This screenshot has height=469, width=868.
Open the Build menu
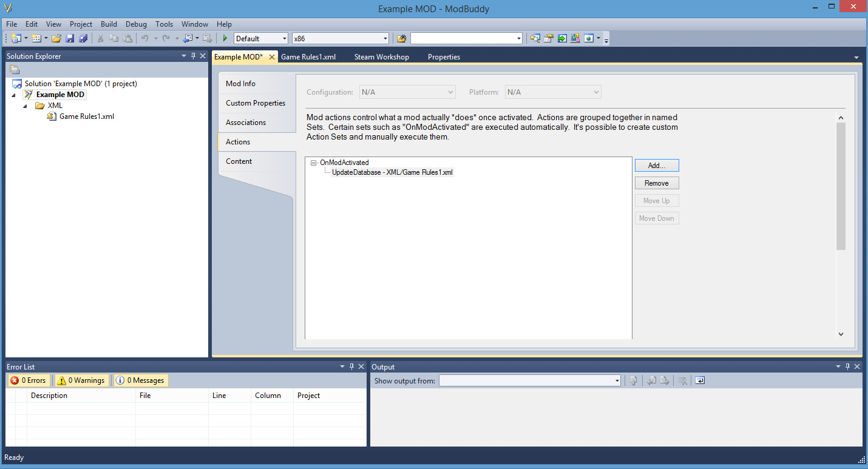(109, 24)
